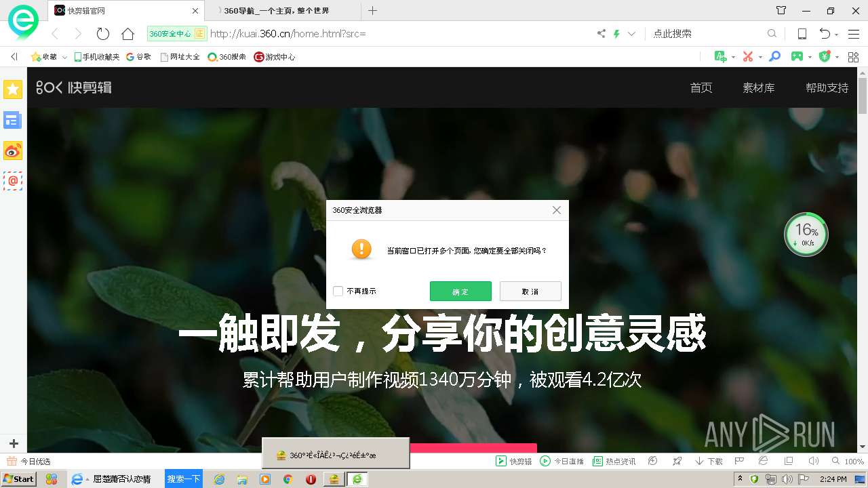Click the 360安全中心 security badge

click(x=176, y=33)
